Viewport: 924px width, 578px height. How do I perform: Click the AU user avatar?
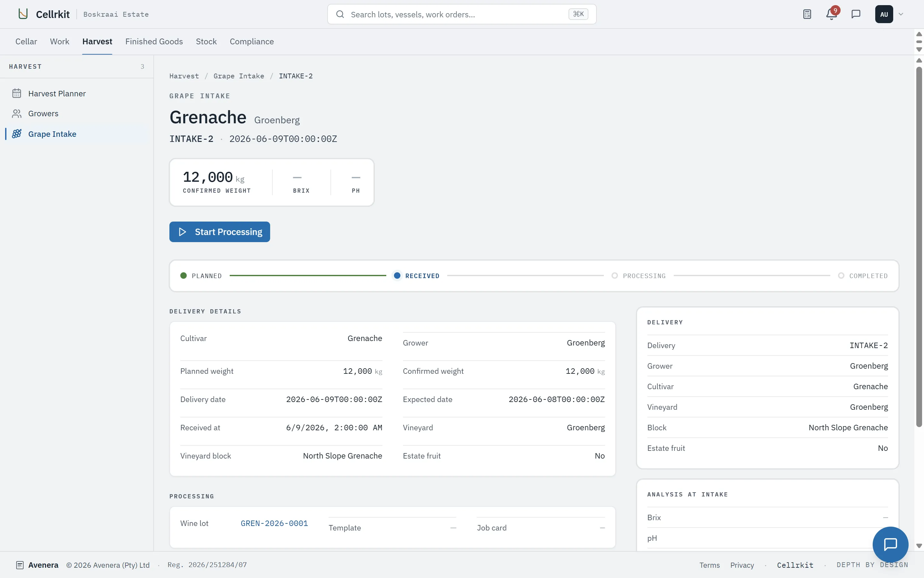(x=884, y=14)
